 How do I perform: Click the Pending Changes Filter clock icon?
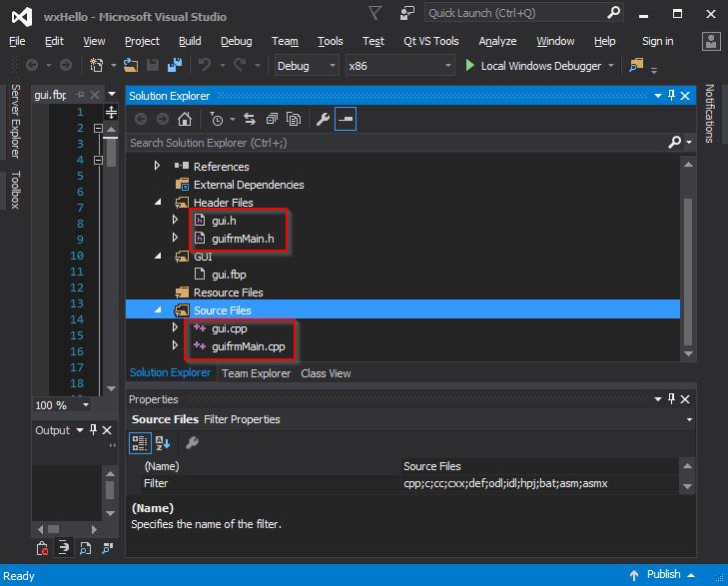tap(217, 119)
